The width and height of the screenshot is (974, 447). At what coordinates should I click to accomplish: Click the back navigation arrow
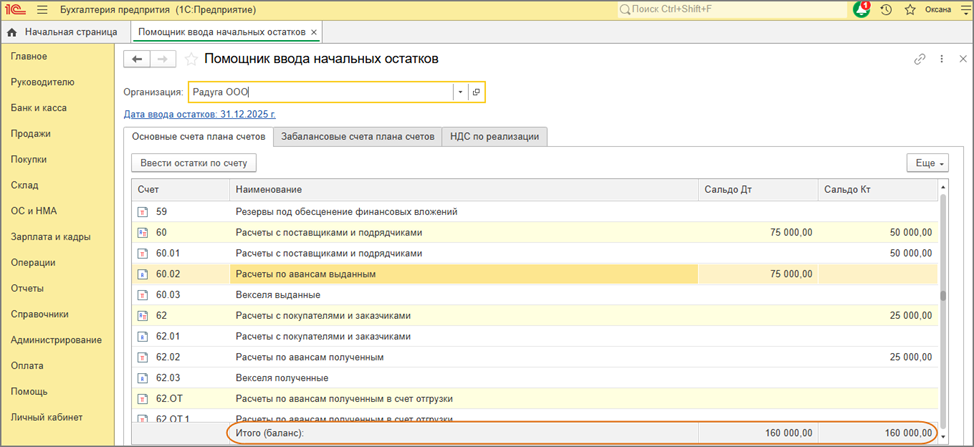tap(137, 59)
